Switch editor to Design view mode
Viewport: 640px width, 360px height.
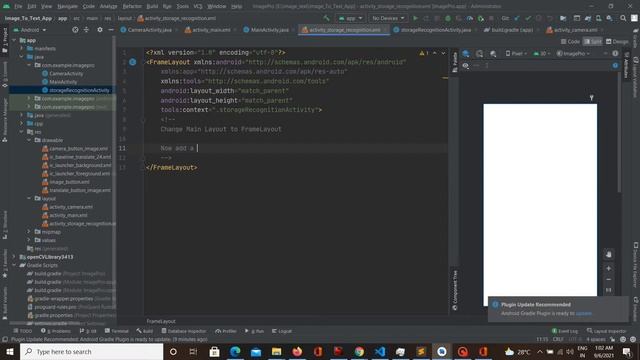point(617,42)
